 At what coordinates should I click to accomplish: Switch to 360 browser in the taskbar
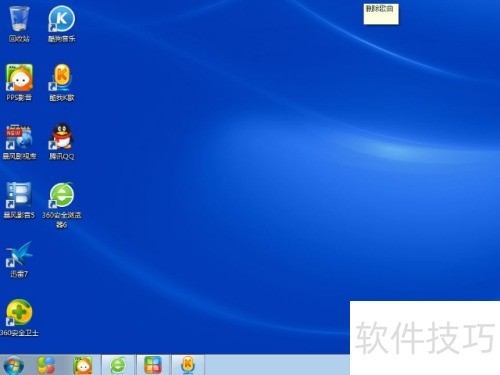pyautogui.click(x=118, y=365)
